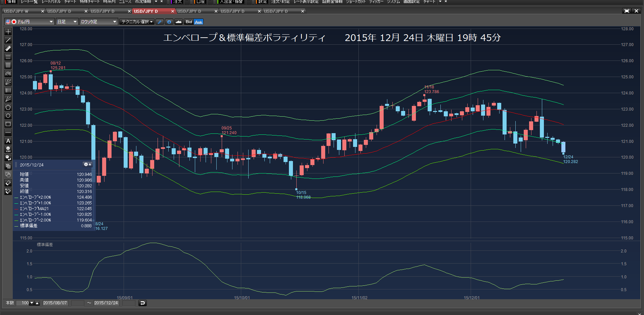Increase bar count with the up arrow
This screenshot has height=315, width=644.
pyautogui.click(x=37, y=303)
